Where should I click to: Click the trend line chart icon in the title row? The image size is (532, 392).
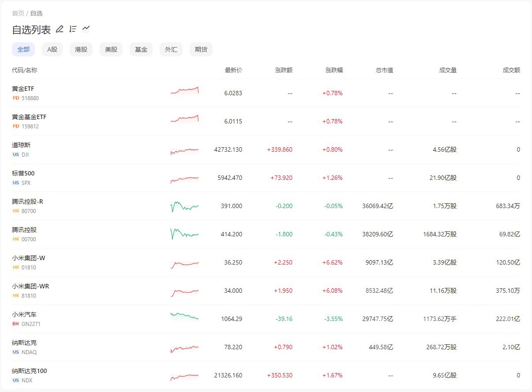point(86,28)
